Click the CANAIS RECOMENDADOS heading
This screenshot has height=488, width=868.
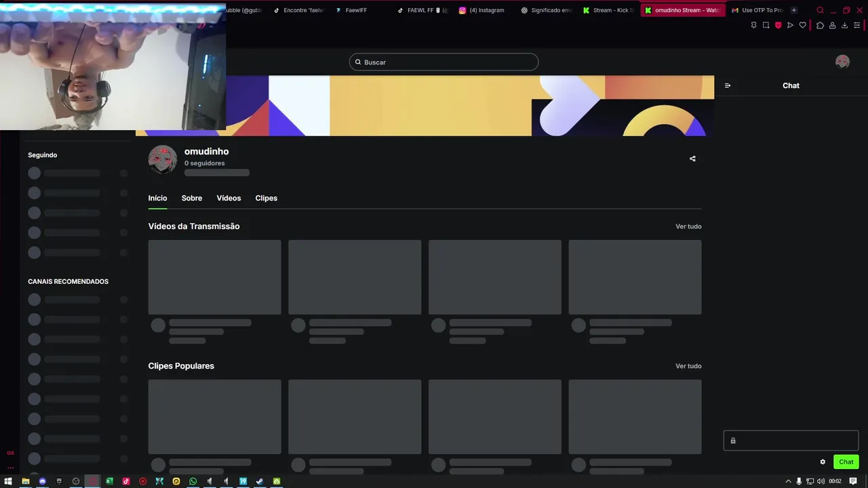coord(68,281)
